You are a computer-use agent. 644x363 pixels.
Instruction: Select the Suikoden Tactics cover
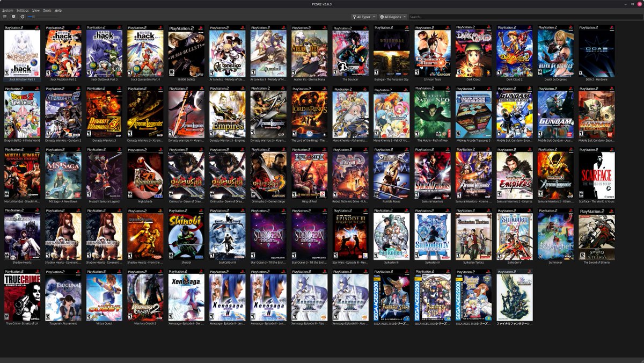point(474,235)
